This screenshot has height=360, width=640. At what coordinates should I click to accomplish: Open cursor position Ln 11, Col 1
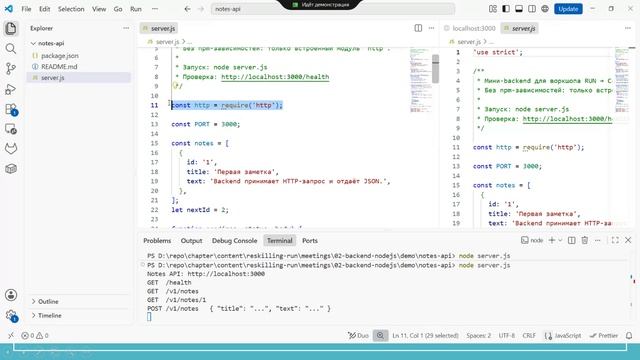425,336
